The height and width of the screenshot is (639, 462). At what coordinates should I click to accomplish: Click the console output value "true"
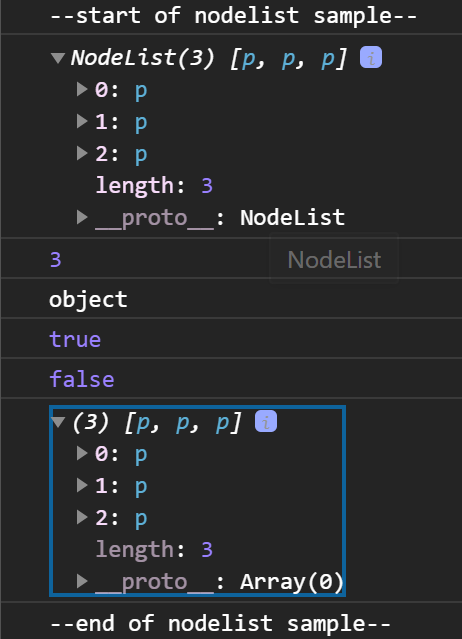tap(75, 339)
